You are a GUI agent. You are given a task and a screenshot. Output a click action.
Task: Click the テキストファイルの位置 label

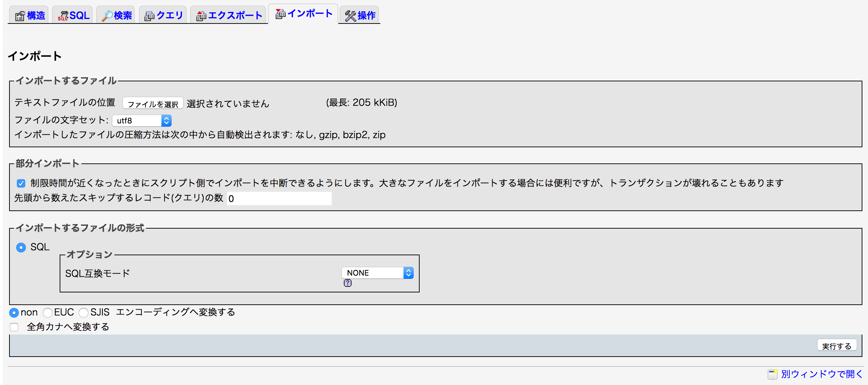(65, 102)
